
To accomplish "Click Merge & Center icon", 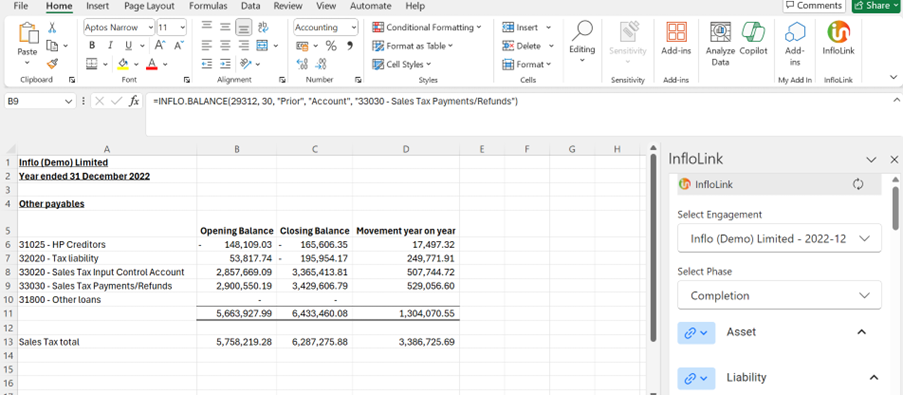I will click(x=262, y=45).
